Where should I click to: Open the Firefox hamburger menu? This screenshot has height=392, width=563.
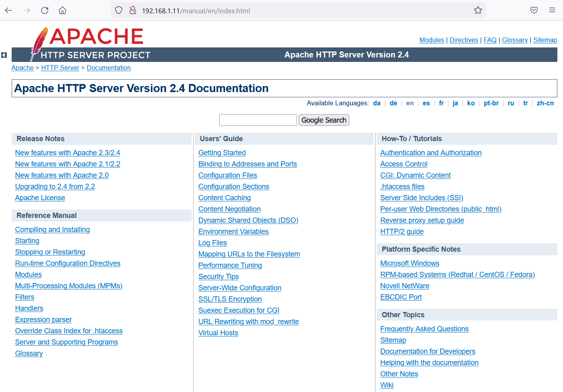pyautogui.click(x=552, y=10)
